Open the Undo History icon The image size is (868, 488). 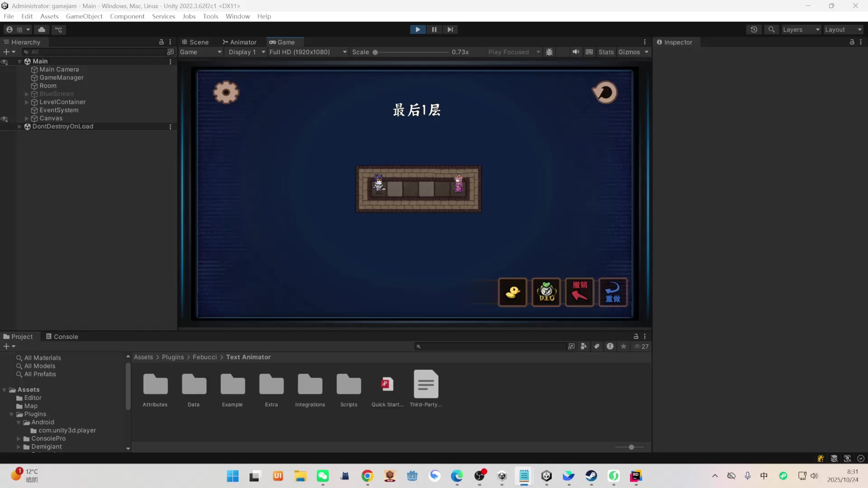[x=754, y=29]
